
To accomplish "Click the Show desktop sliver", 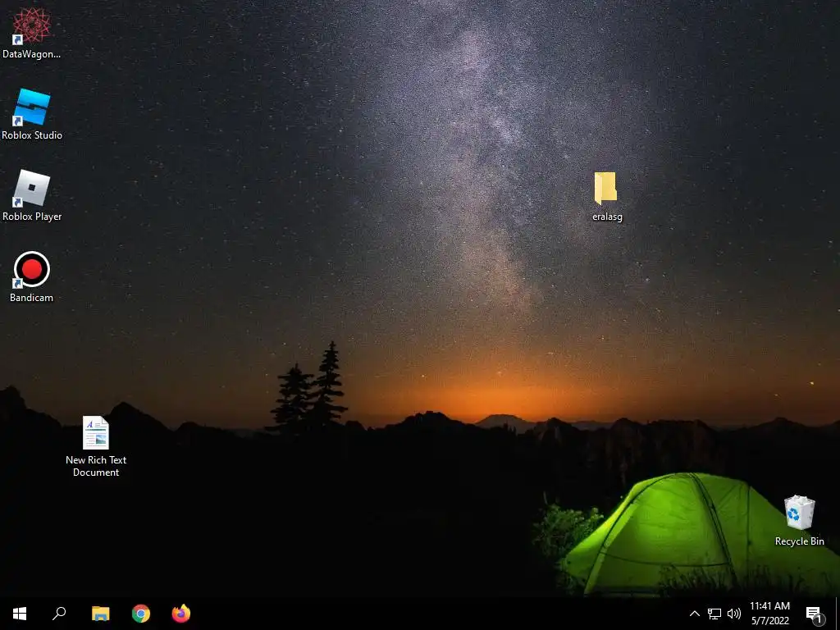I will pyautogui.click(x=838, y=614).
